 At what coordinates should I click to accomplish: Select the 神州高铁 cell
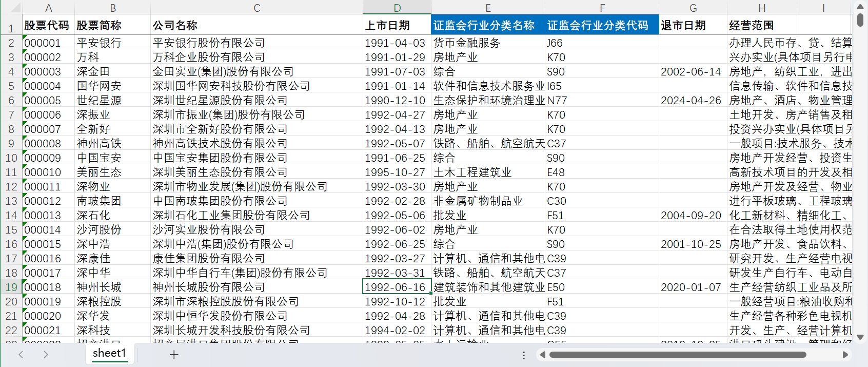[113, 144]
